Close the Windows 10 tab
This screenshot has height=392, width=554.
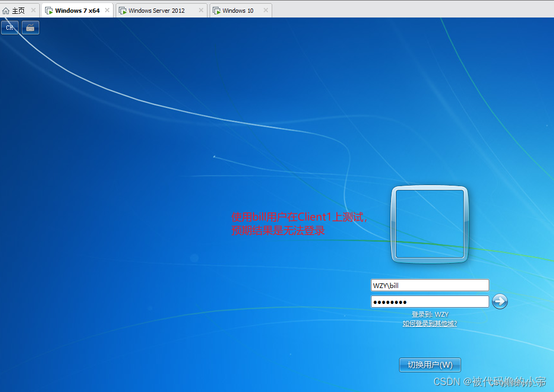tap(266, 10)
